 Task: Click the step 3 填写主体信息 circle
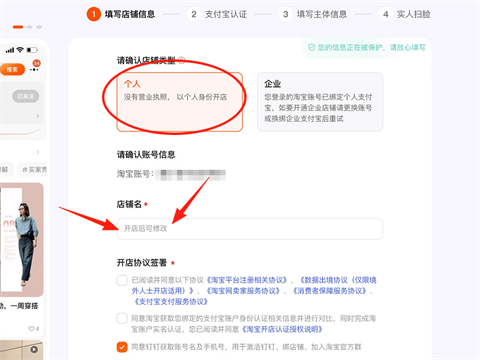point(286,14)
